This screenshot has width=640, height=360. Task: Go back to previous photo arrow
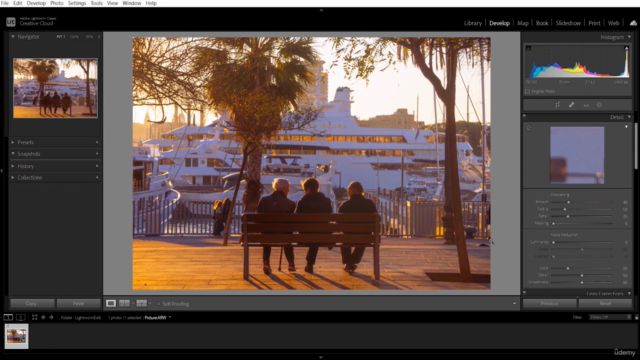point(43,317)
